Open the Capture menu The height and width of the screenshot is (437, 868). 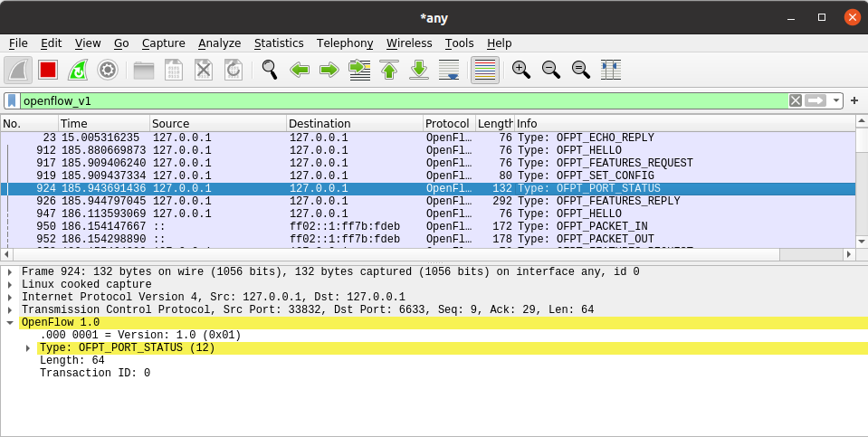tap(163, 43)
